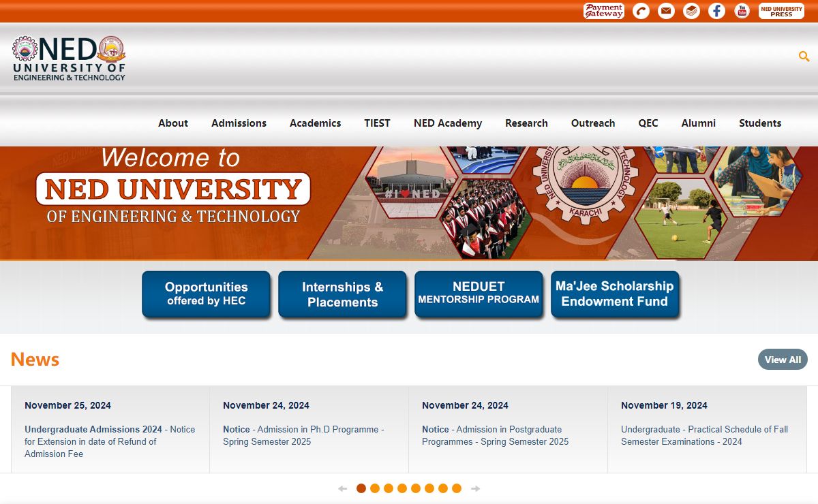Viewport: 818px width, 504px height.
Task: Click Opportunities offered by HEC button
Action: pos(206,294)
